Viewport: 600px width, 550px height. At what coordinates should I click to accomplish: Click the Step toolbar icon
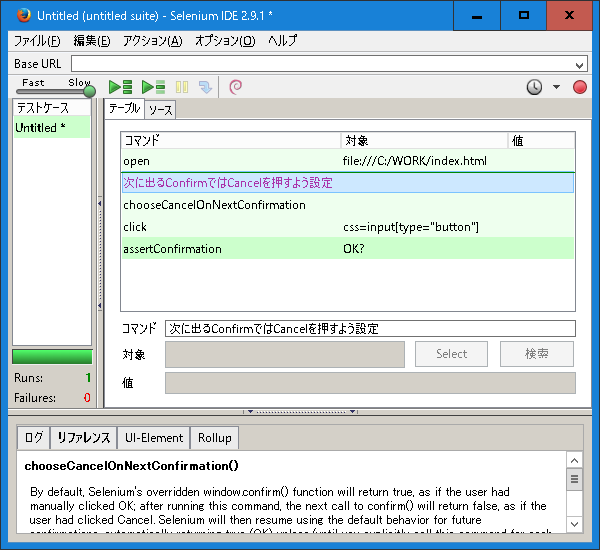pyautogui.click(x=205, y=87)
